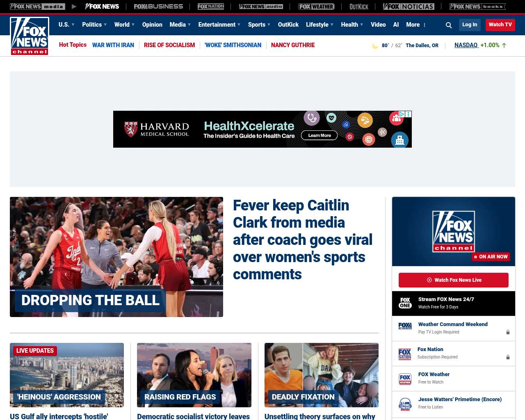
Task: Open Fox Weather logo in top bar
Action: (316, 7)
